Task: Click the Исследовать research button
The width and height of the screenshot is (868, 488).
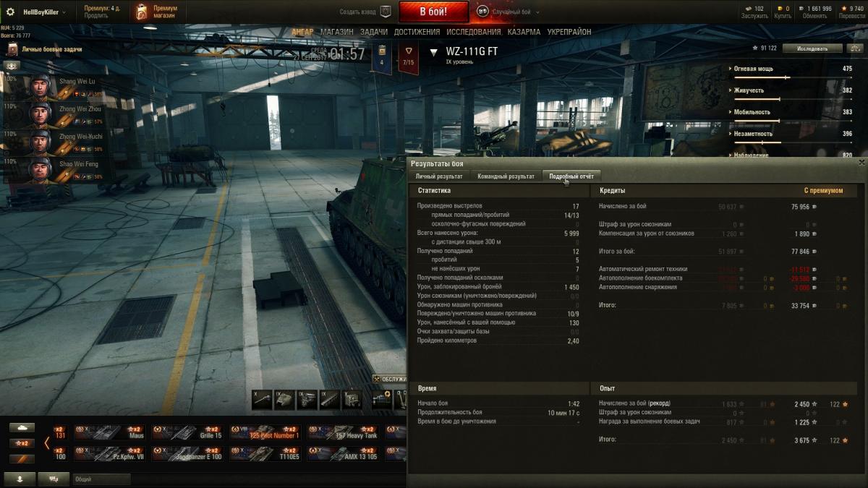Action: pyautogui.click(x=812, y=48)
